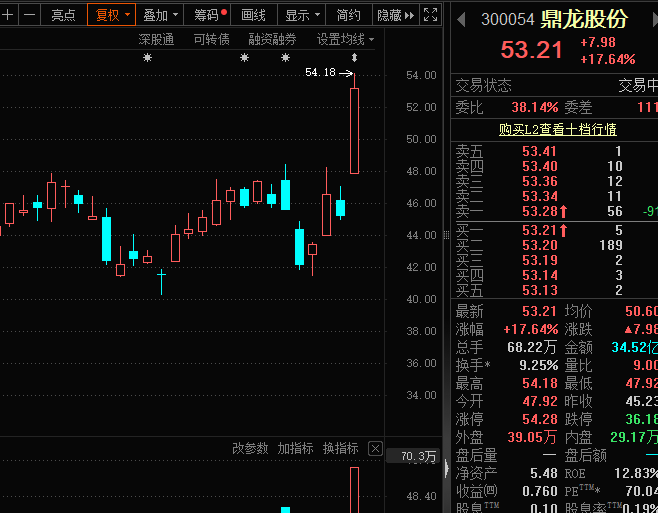Click the red up arrow beside 53.28
The width and height of the screenshot is (658, 513).
point(564,212)
